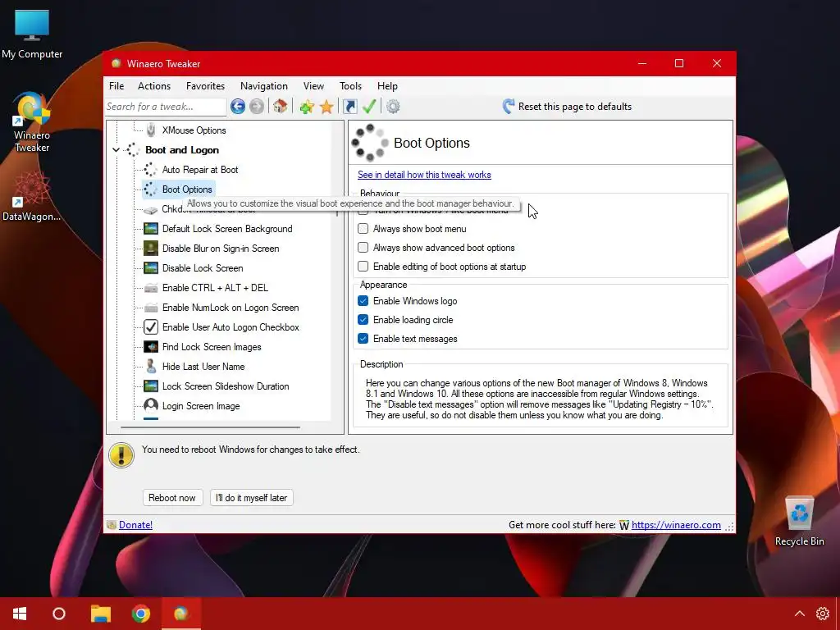The width and height of the screenshot is (840, 630).
Task: Click I'll do it myself later button
Action: (251, 498)
